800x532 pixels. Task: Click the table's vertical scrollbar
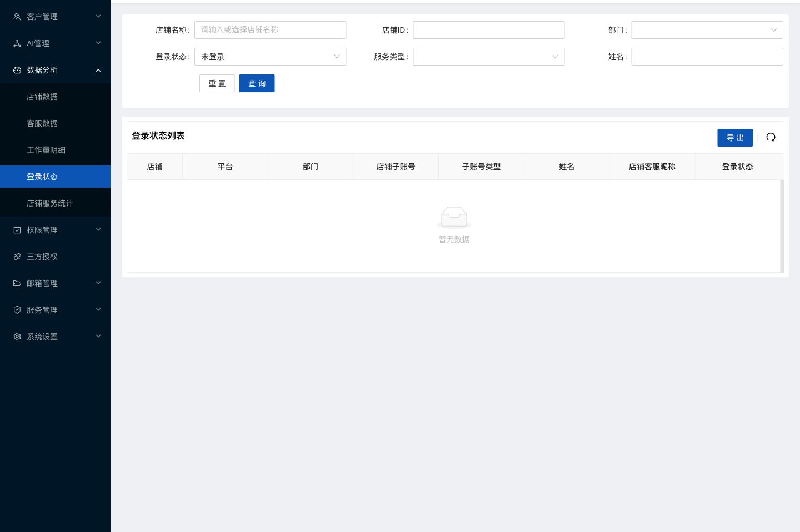[782, 226]
